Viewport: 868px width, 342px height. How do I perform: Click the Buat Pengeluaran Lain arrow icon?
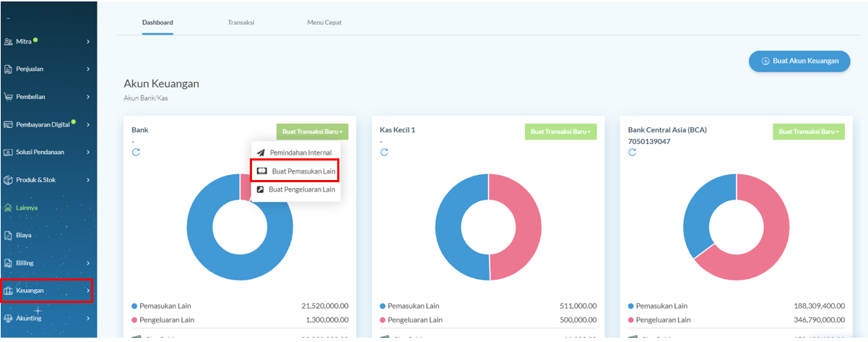point(261,189)
